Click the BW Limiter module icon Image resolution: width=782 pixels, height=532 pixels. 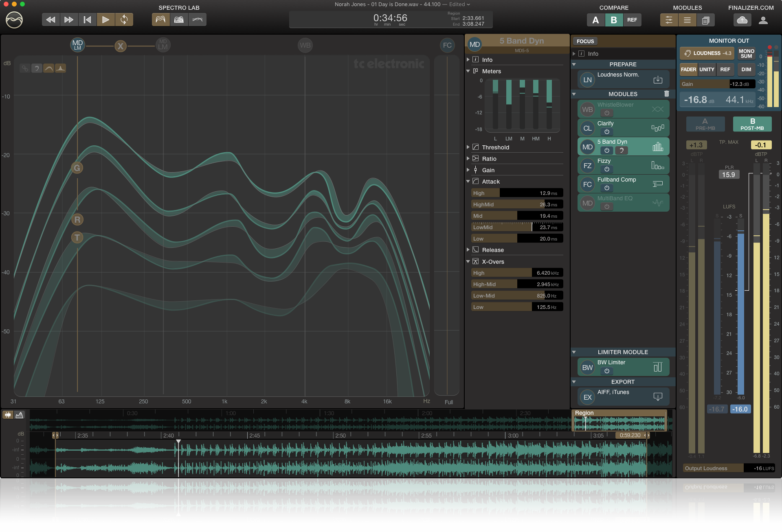[x=587, y=368]
